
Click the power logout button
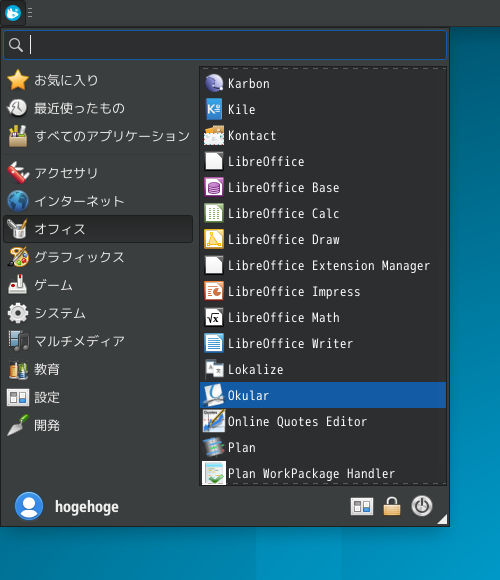(422, 506)
